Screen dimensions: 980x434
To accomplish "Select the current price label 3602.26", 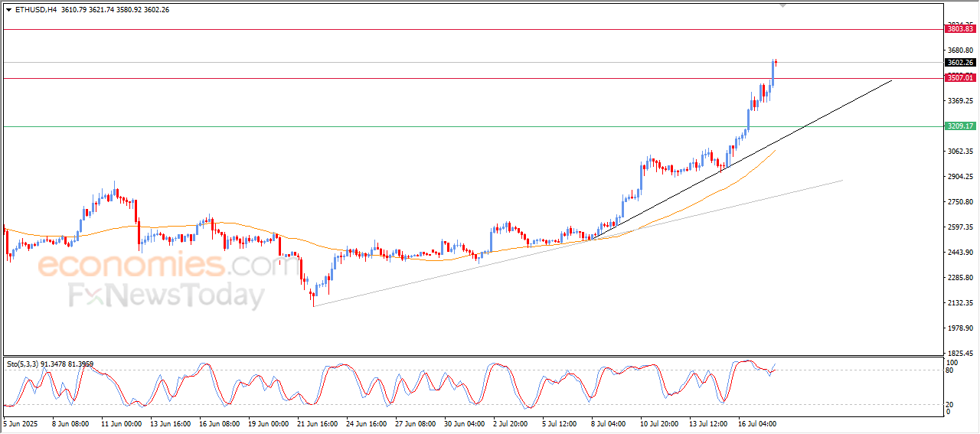I will point(960,63).
